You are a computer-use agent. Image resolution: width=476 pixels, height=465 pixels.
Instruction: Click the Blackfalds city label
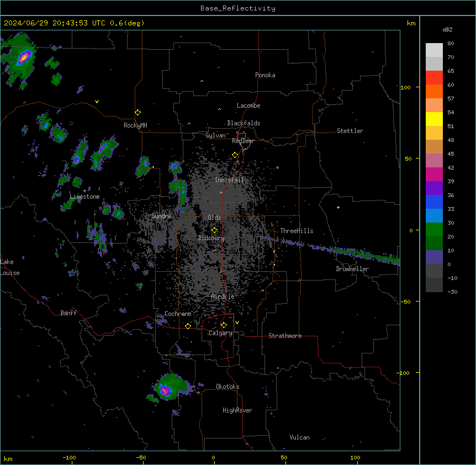point(244,123)
